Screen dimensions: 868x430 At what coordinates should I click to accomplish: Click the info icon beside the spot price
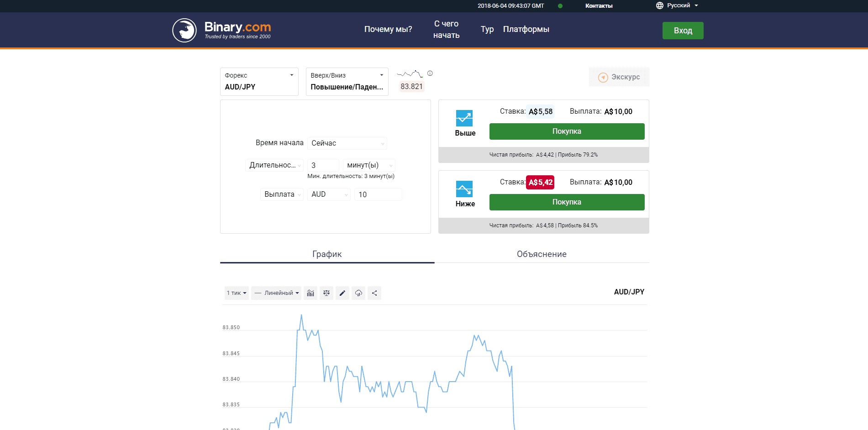[x=430, y=73]
